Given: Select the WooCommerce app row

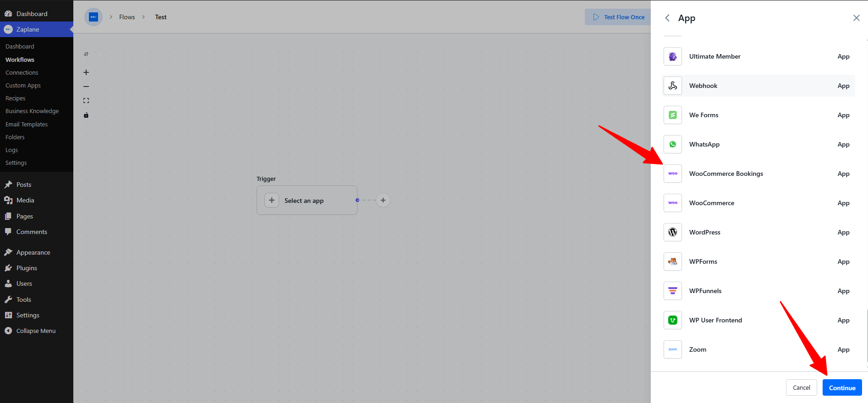Looking at the screenshot, I should pos(759,203).
